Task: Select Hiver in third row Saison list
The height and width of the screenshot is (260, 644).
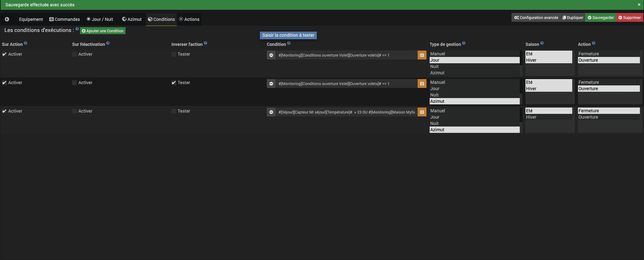Action: click(549, 117)
